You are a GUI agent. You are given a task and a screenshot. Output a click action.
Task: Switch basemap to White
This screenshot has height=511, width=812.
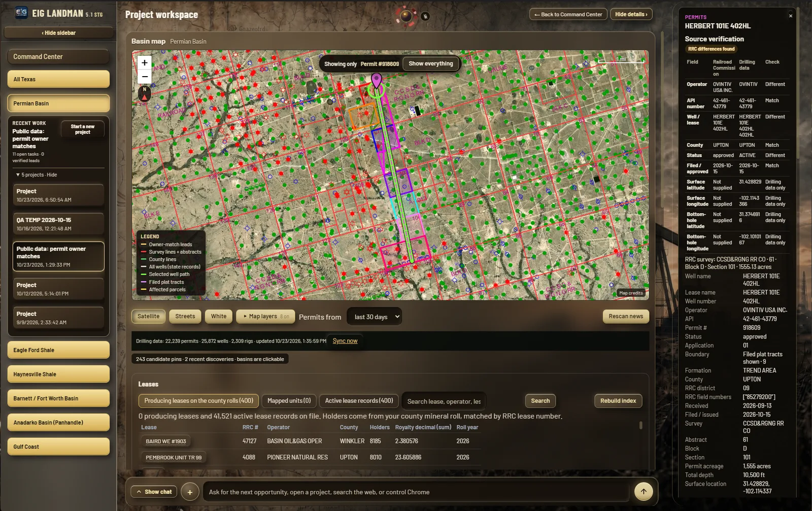tap(219, 316)
